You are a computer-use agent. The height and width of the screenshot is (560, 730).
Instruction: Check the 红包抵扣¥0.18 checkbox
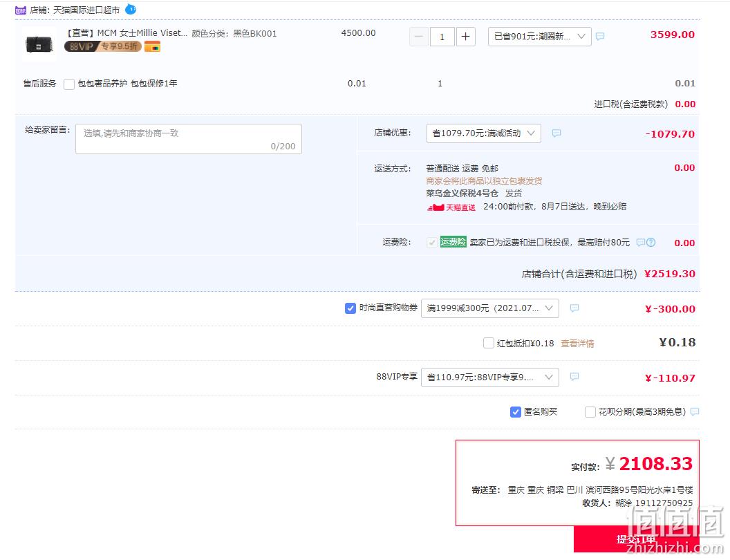click(x=488, y=343)
